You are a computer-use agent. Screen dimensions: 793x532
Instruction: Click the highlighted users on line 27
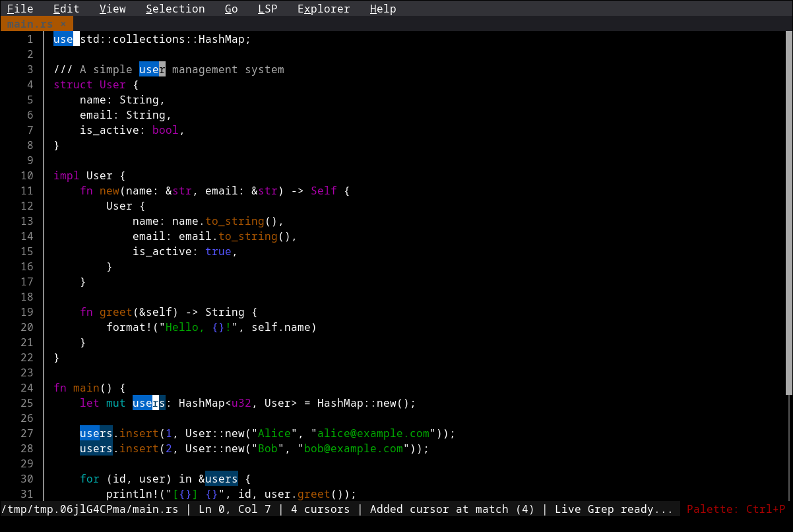tap(96, 433)
